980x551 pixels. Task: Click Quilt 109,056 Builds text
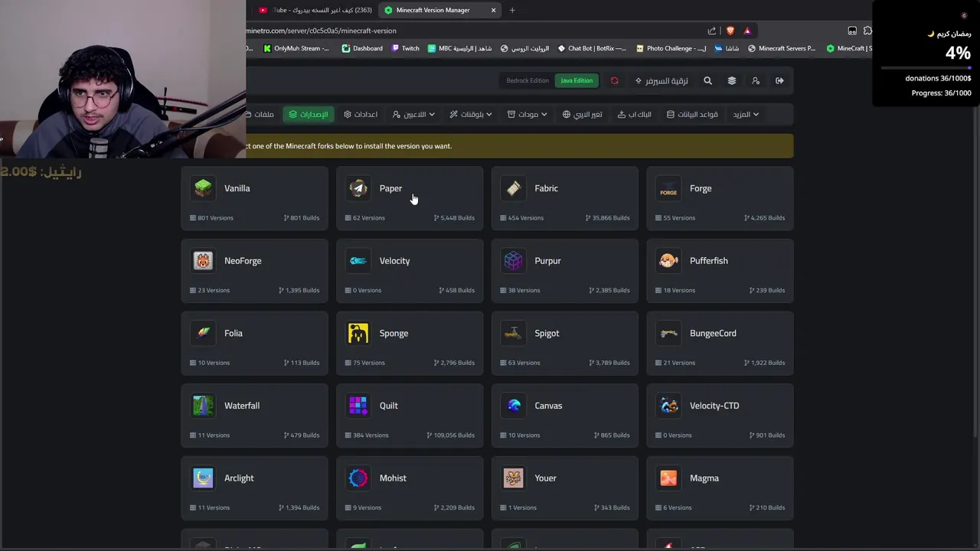pyautogui.click(x=453, y=435)
